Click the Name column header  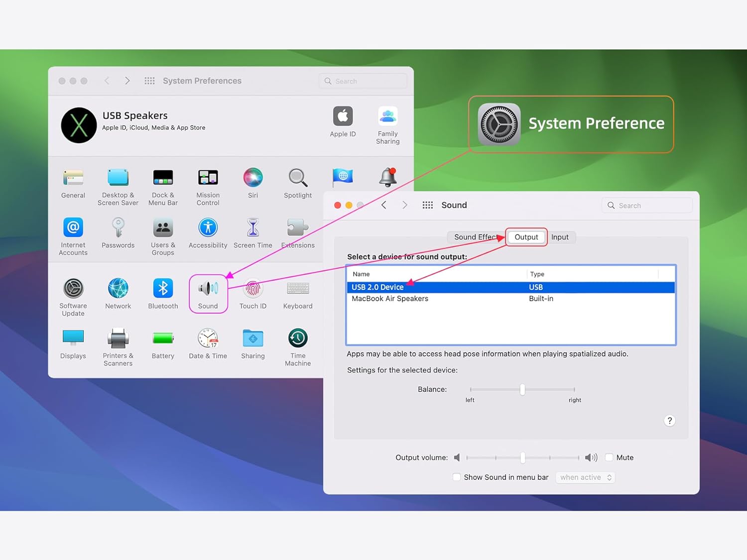pos(437,274)
